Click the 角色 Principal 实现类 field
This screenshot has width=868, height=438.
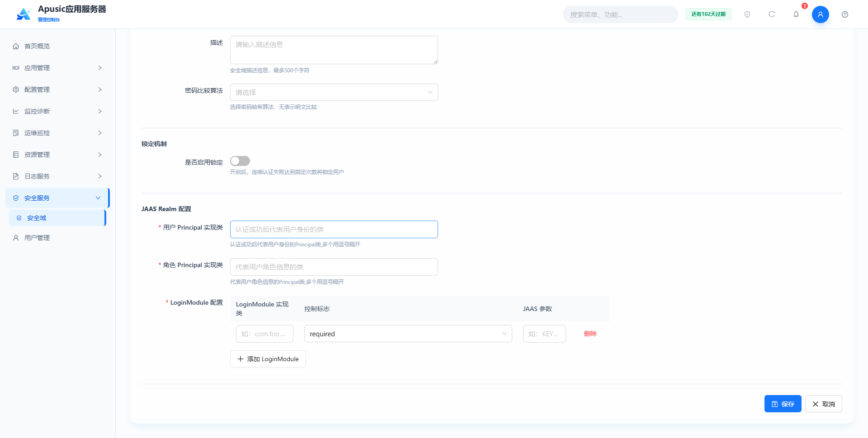coord(334,267)
